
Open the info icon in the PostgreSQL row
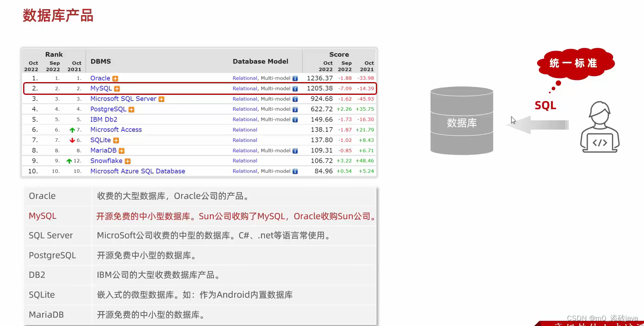point(295,110)
